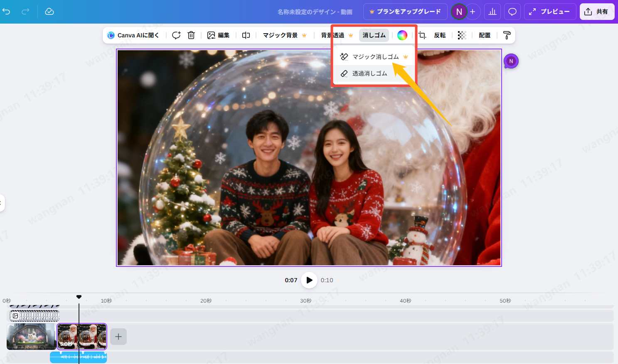
Task: Open the 編集 (Edit) image panel
Action: [x=219, y=35]
